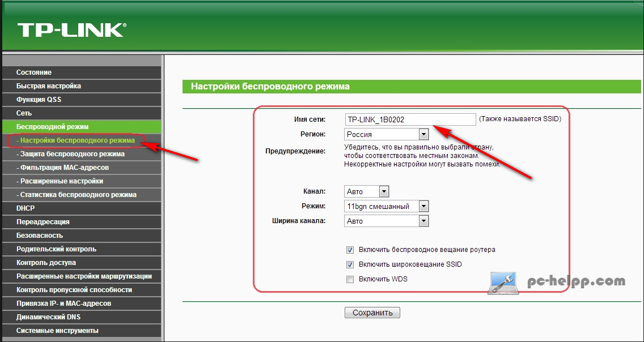Viewport: 644px width, 342px height.
Task: Select Функция QSS menu item
Action: [82, 100]
